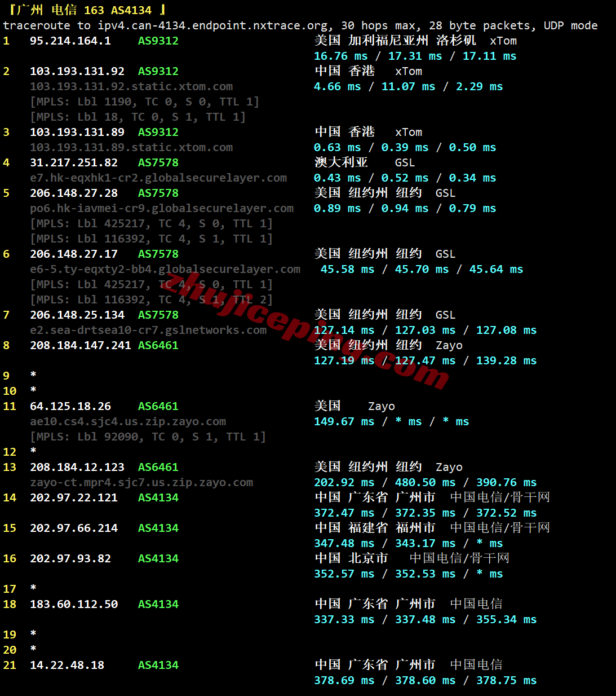This screenshot has width=616, height=696.
Task: Click IP 103.193.131.92 at hop 2
Action: click(77, 71)
